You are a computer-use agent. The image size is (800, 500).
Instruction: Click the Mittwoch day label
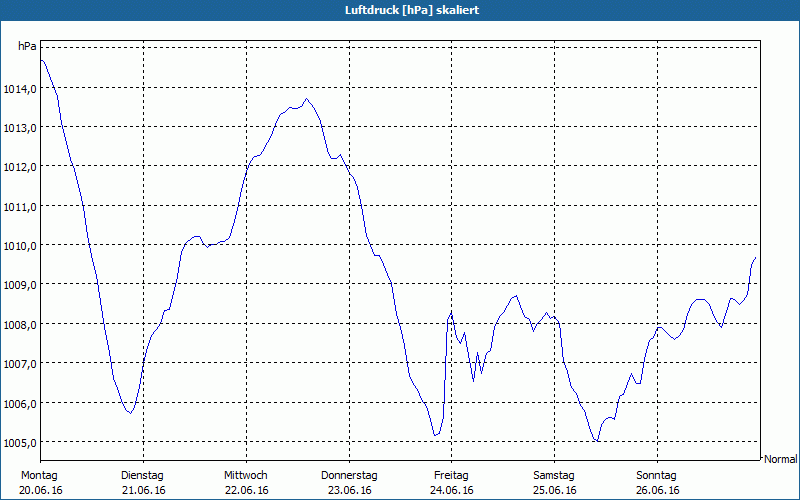click(246, 476)
